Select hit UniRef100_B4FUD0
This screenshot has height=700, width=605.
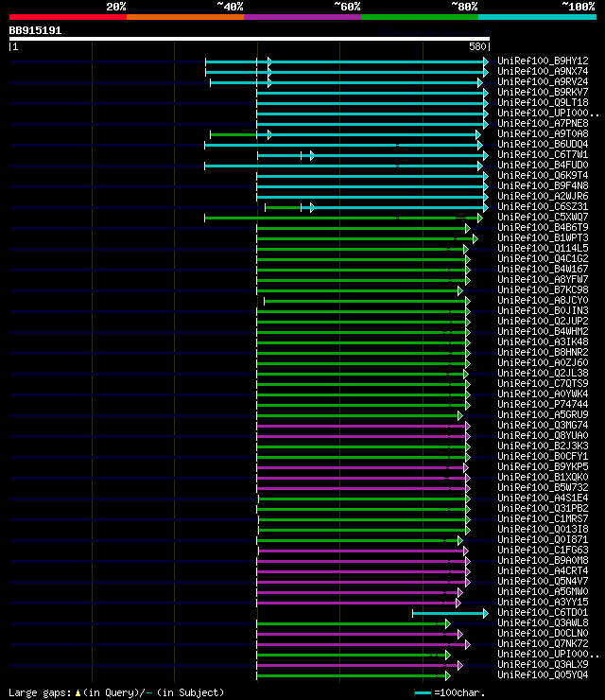543,165
